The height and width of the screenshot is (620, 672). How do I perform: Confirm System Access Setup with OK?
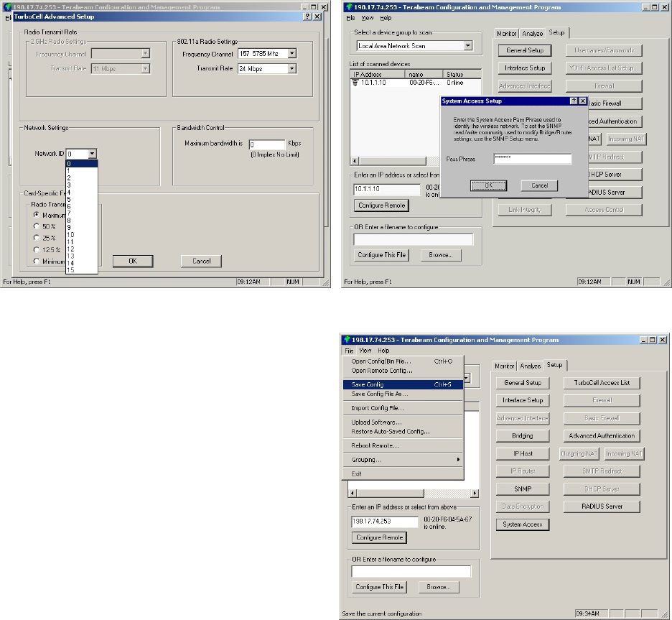pos(489,185)
